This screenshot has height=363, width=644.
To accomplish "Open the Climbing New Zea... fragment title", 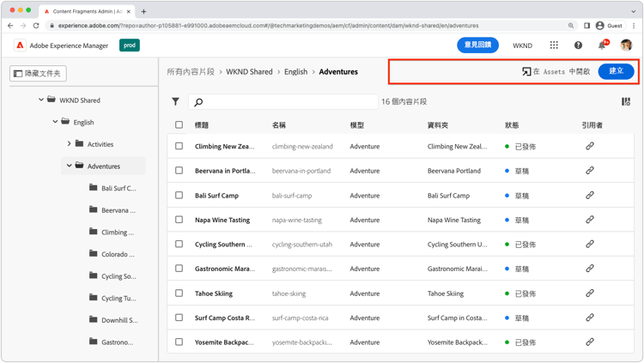I will [x=225, y=146].
